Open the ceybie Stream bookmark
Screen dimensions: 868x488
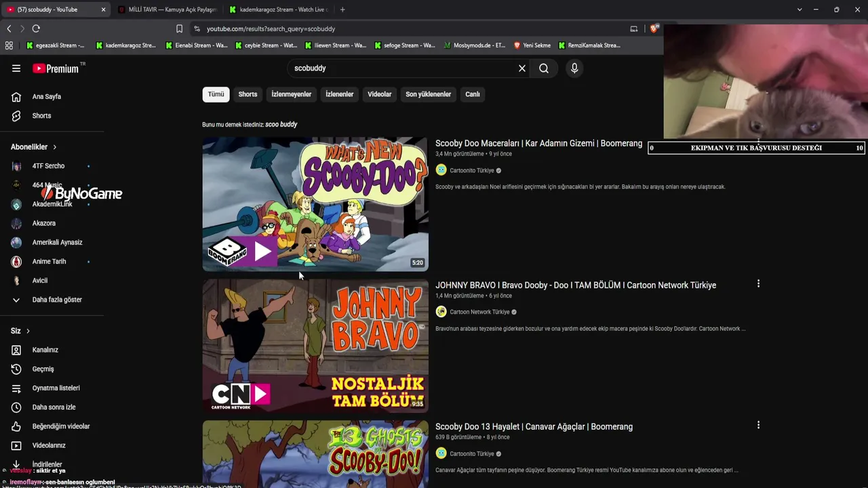[266, 45]
